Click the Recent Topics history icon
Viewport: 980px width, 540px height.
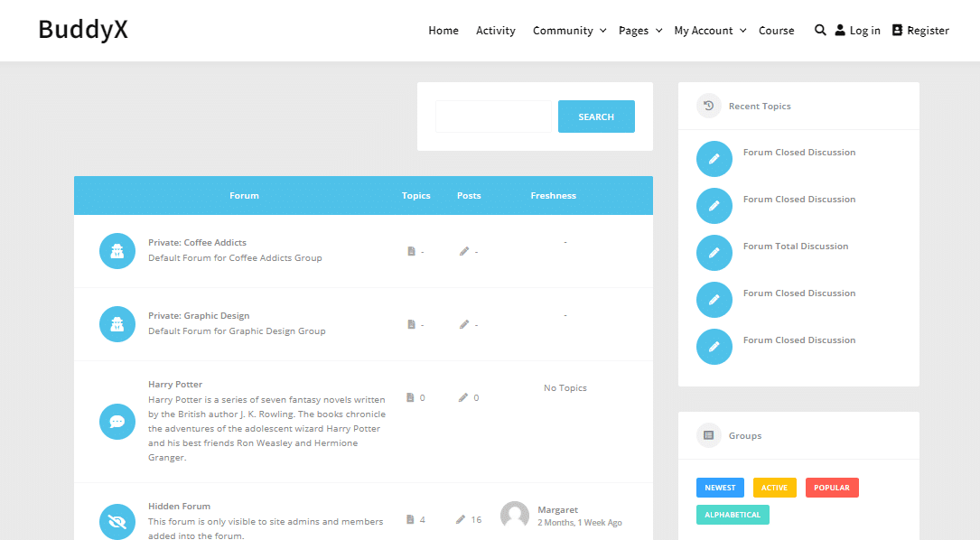point(709,106)
